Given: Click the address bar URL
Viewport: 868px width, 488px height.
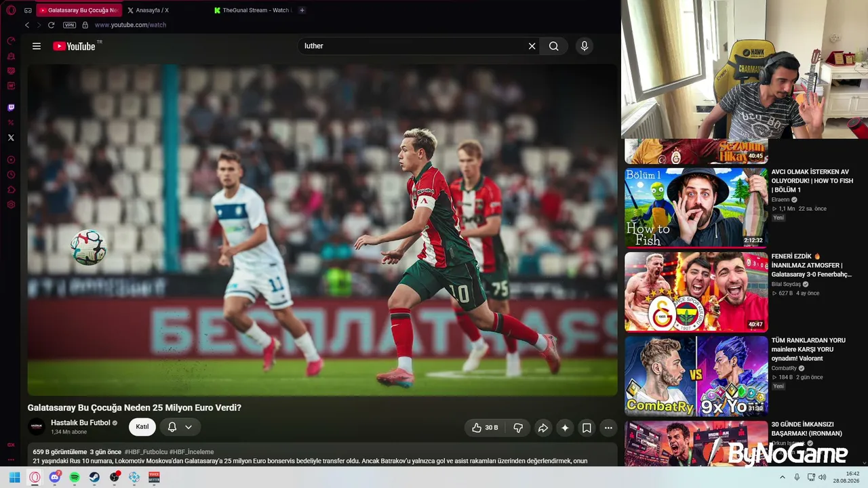Looking at the screenshot, I should point(130,25).
